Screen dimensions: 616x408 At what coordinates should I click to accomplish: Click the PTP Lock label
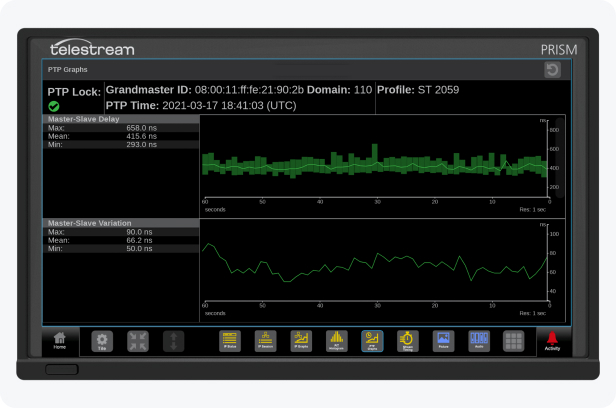point(74,92)
